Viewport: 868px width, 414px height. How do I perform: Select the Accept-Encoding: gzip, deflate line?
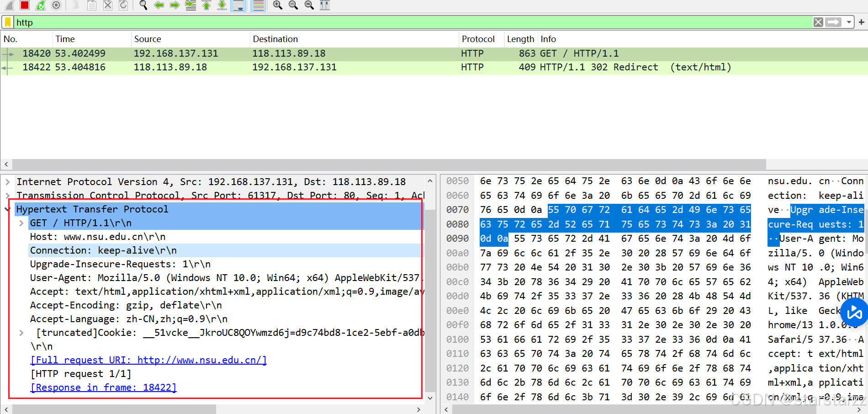(126, 305)
